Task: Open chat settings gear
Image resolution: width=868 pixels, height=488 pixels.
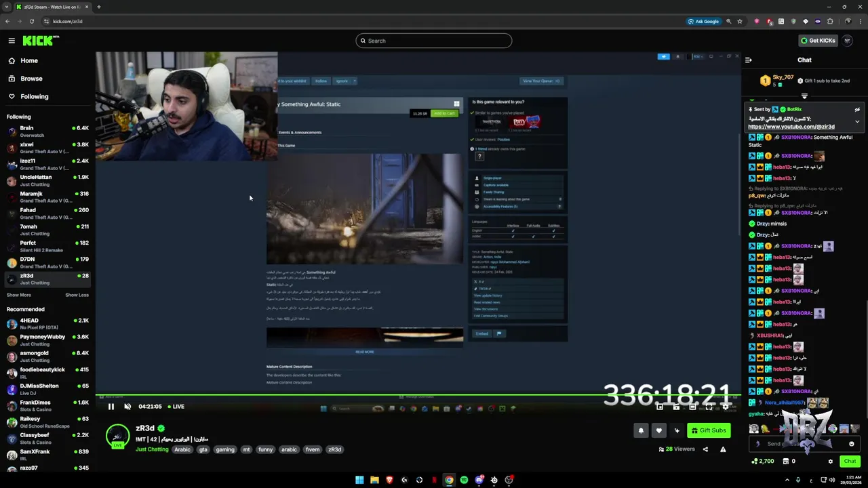Action: click(x=831, y=462)
